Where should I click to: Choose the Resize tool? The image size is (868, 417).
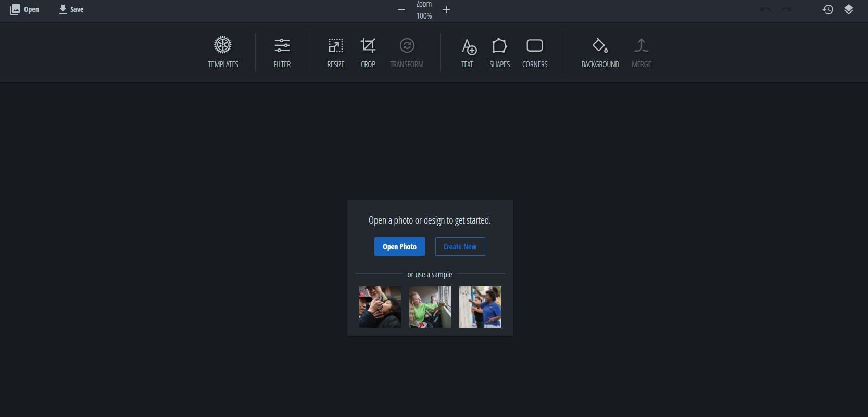pos(335,52)
